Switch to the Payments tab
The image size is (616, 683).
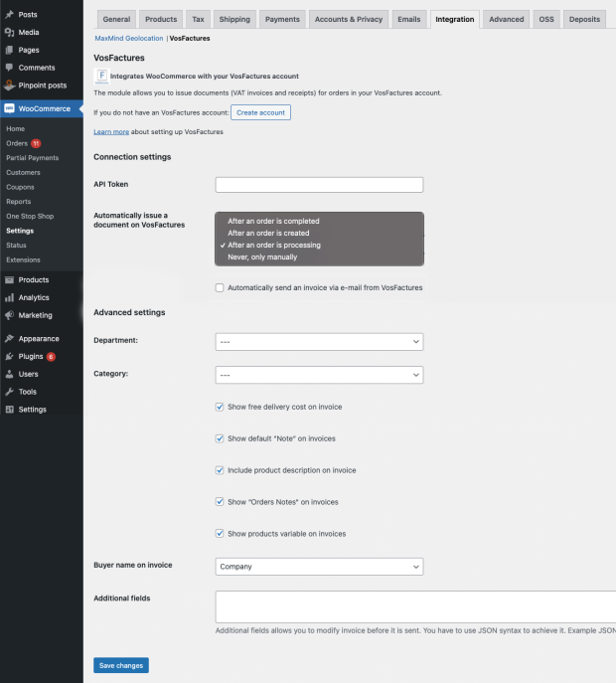pyautogui.click(x=282, y=19)
